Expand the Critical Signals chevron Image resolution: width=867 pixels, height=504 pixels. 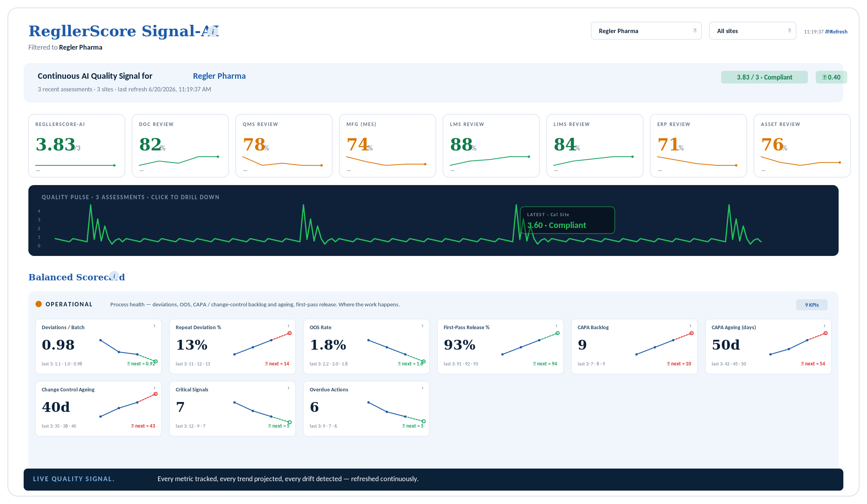pyautogui.click(x=288, y=388)
